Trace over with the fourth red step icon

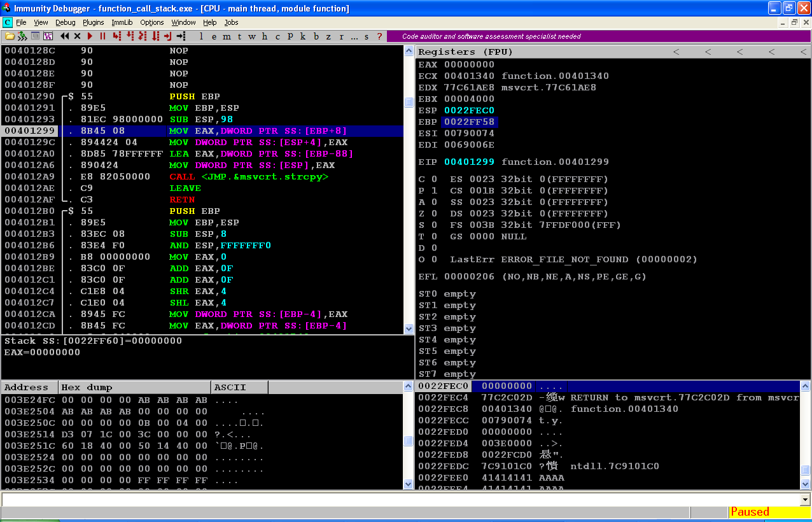[x=155, y=36]
